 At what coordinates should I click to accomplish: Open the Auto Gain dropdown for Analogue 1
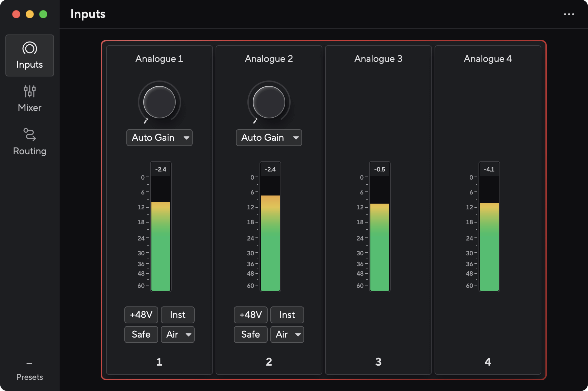pos(159,138)
